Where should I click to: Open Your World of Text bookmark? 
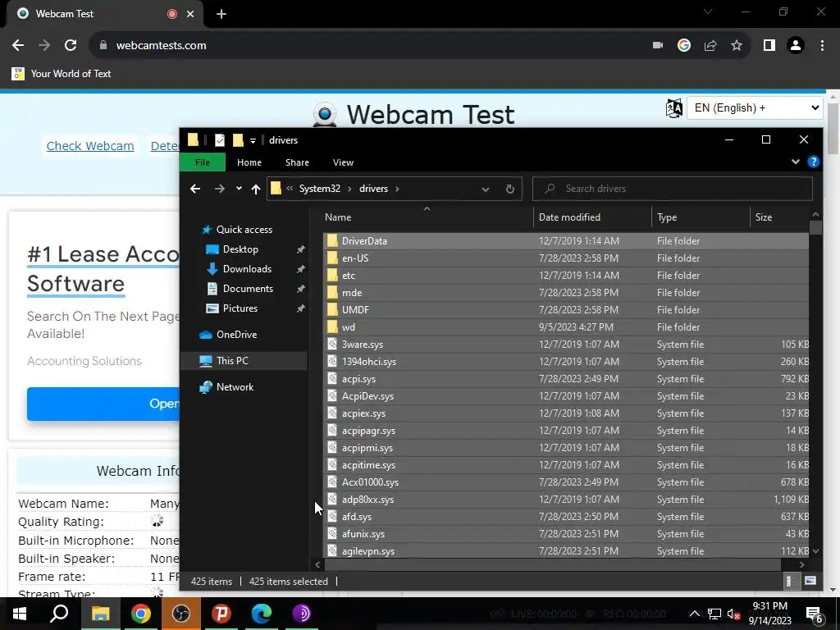[61, 73]
